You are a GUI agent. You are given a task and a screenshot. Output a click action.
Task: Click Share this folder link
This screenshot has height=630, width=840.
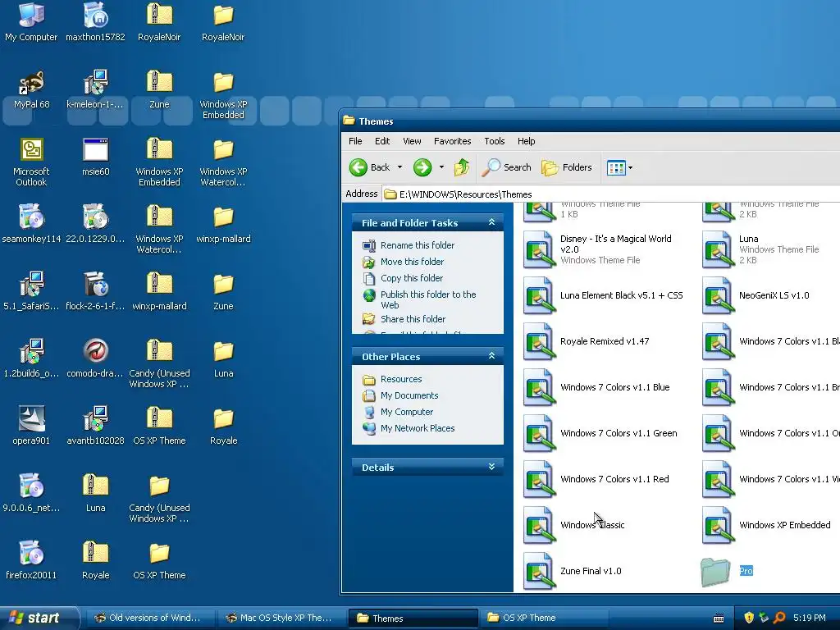pyautogui.click(x=413, y=319)
